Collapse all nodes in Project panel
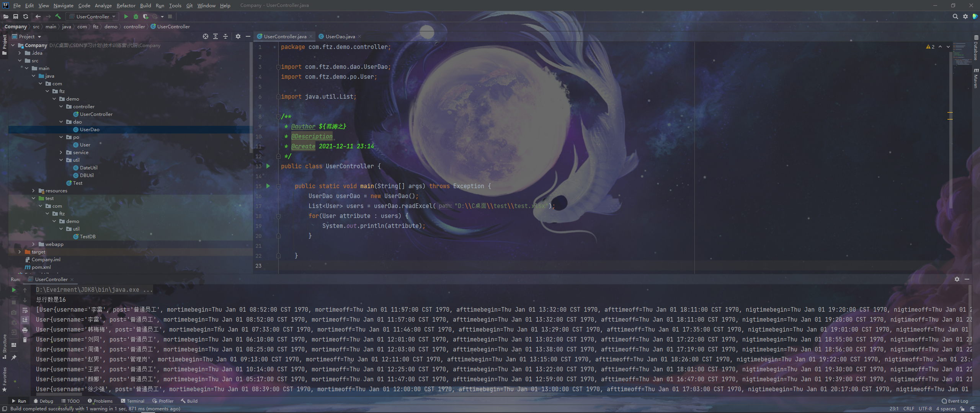The width and height of the screenshot is (980, 413). coord(225,36)
